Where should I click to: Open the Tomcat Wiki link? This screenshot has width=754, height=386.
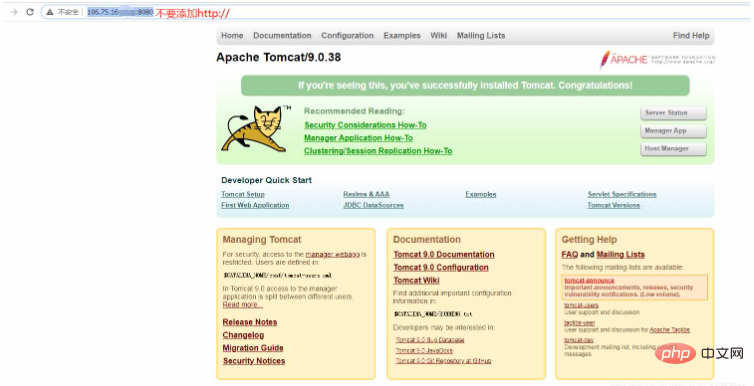[x=416, y=281]
